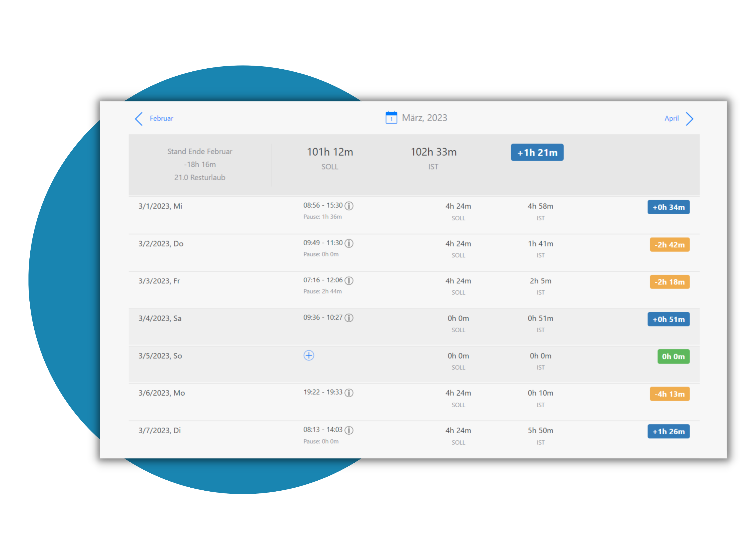Click the left chevron to go to Februar
This screenshot has height=549, width=756.
click(x=139, y=119)
